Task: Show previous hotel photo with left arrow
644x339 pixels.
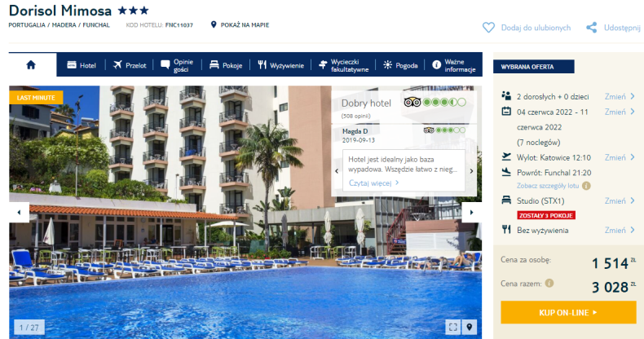Action: (x=19, y=212)
